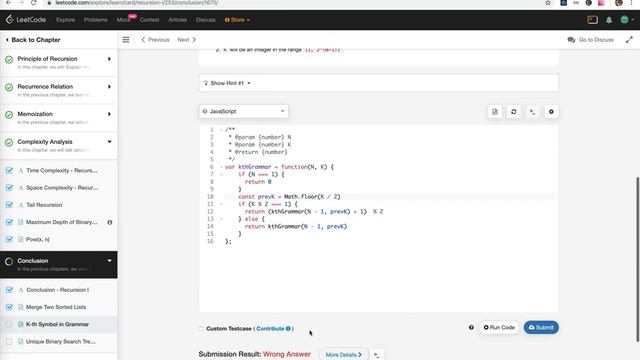Click the Complexity Analysis green check icon
The width and height of the screenshot is (640, 360).
tap(9, 142)
